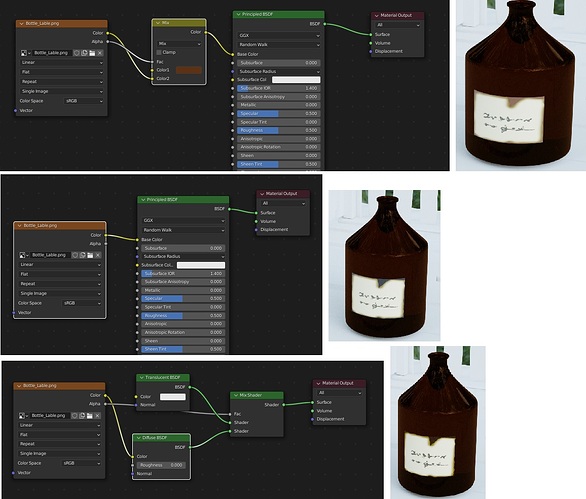
Task: Click browse-image icon in Mix-setup image node
Action: (25, 53)
